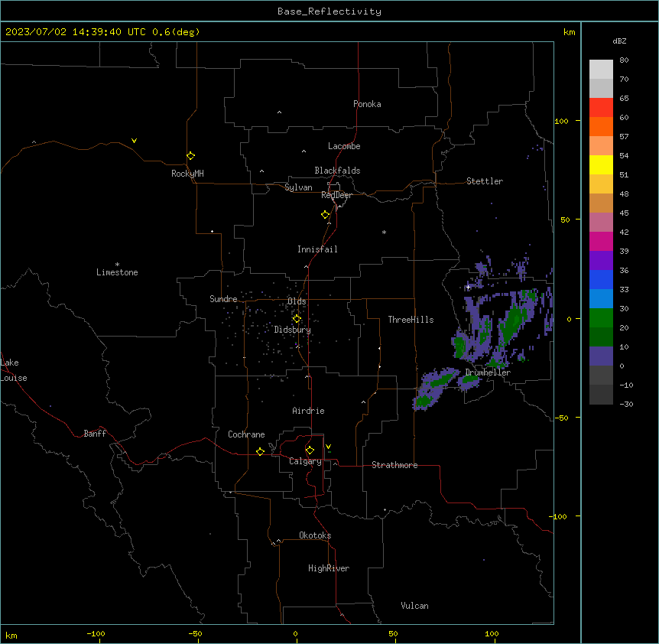Click the Lacombe city label
This screenshot has height=644, width=659.
point(344,146)
